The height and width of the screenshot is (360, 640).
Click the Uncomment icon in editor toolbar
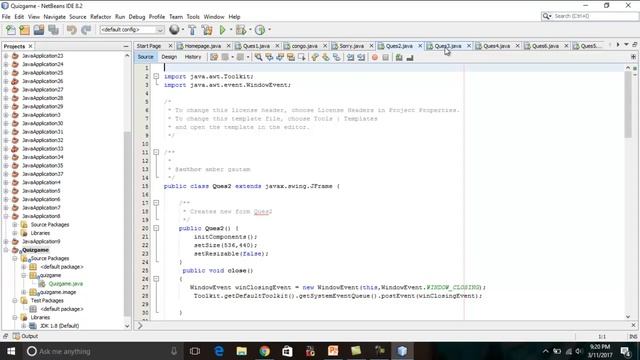[x=410, y=58]
